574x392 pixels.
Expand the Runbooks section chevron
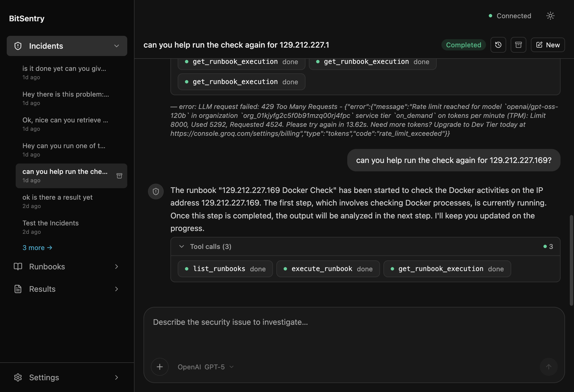[x=117, y=267]
